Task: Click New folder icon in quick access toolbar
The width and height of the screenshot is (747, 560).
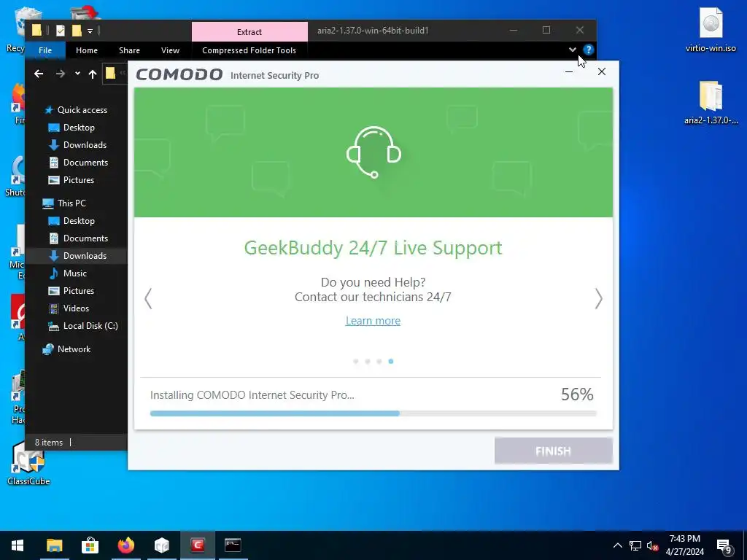Action: tap(76, 31)
